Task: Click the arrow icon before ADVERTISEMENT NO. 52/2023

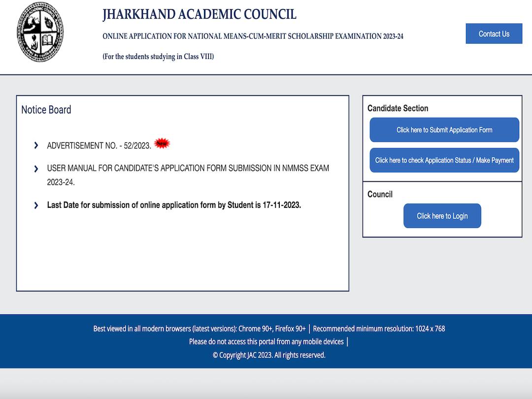Action: click(x=36, y=145)
